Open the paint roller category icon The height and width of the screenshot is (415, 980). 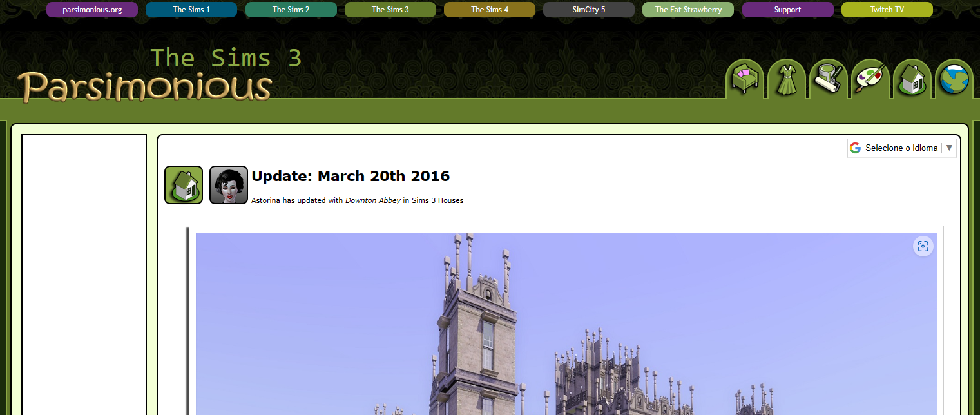point(829,79)
